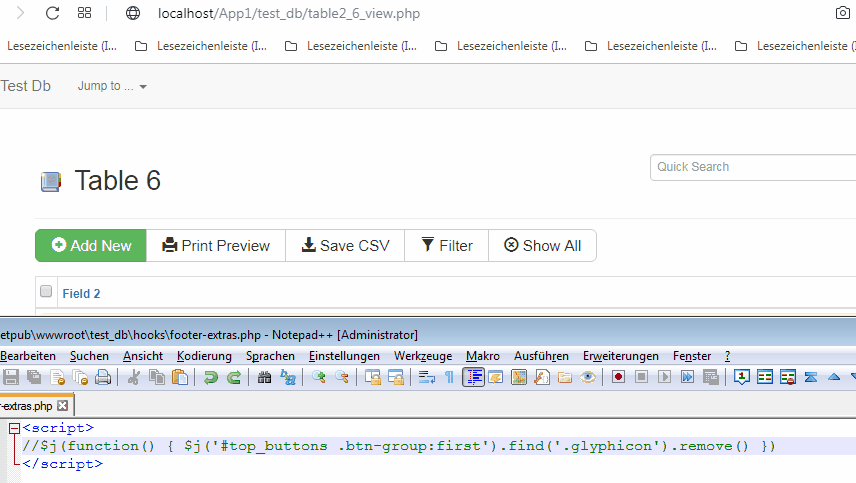Focus the Quick Search field
Viewport: 856px width, 483px height.
click(x=753, y=167)
